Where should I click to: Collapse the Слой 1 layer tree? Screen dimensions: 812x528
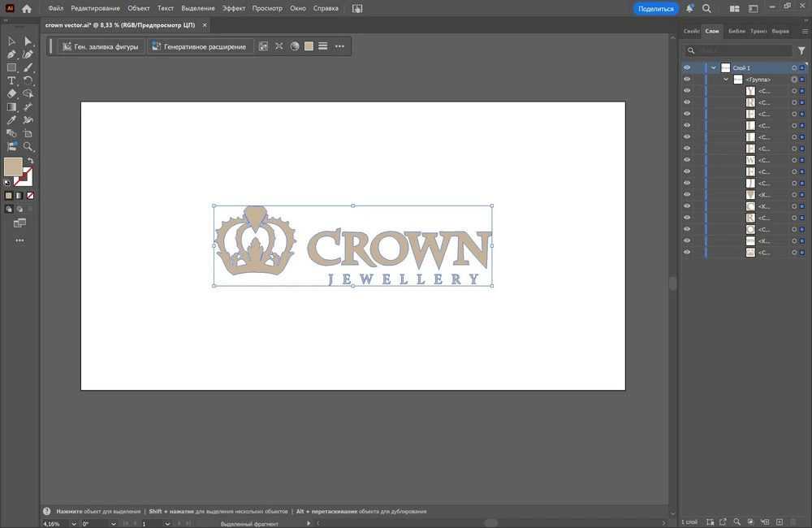tap(714, 68)
